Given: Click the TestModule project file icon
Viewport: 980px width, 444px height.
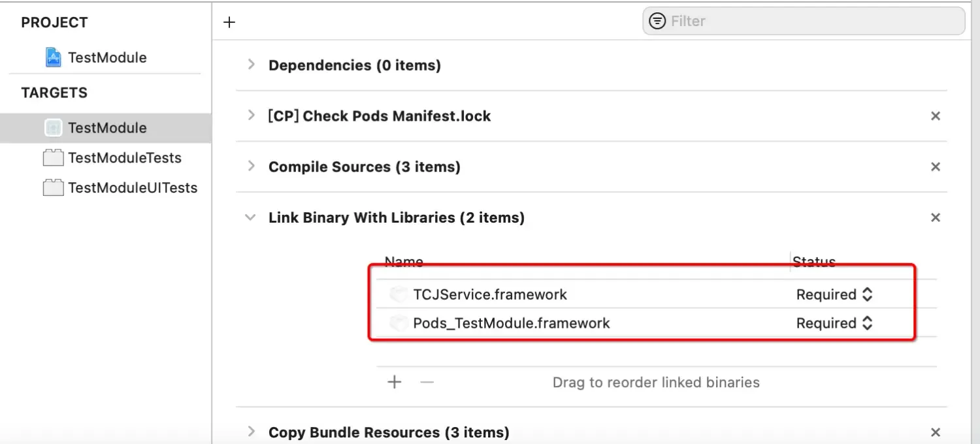Looking at the screenshot, I should point(53,57).
